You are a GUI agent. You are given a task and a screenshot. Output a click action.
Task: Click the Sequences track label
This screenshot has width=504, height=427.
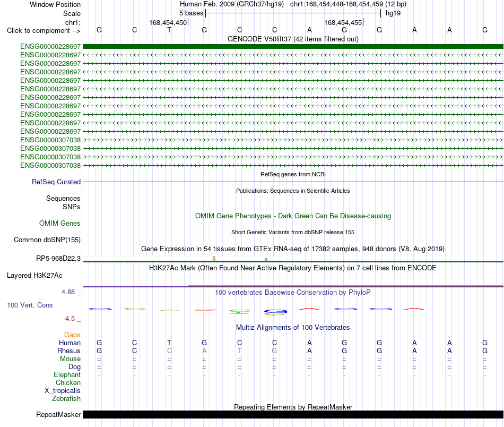63,198
